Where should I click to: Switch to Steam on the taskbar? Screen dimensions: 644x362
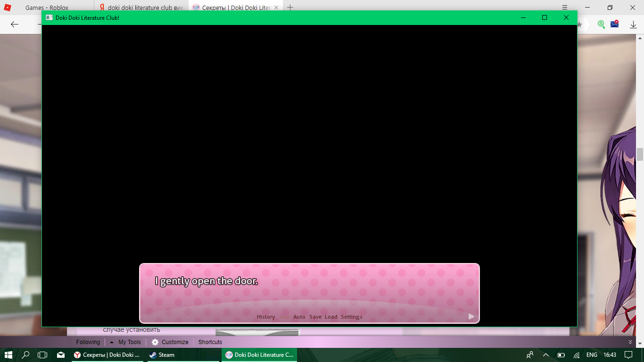click(184, 355)
